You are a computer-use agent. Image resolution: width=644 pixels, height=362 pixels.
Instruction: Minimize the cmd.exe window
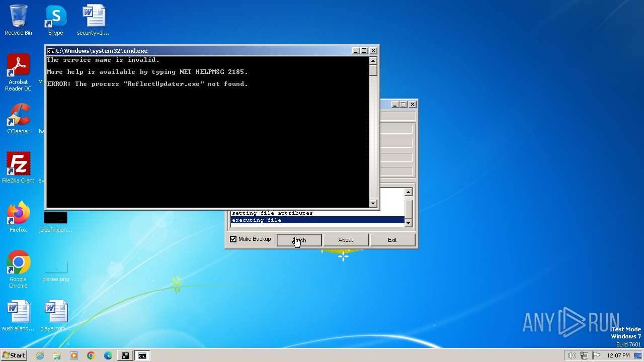(x=356, y=51)
